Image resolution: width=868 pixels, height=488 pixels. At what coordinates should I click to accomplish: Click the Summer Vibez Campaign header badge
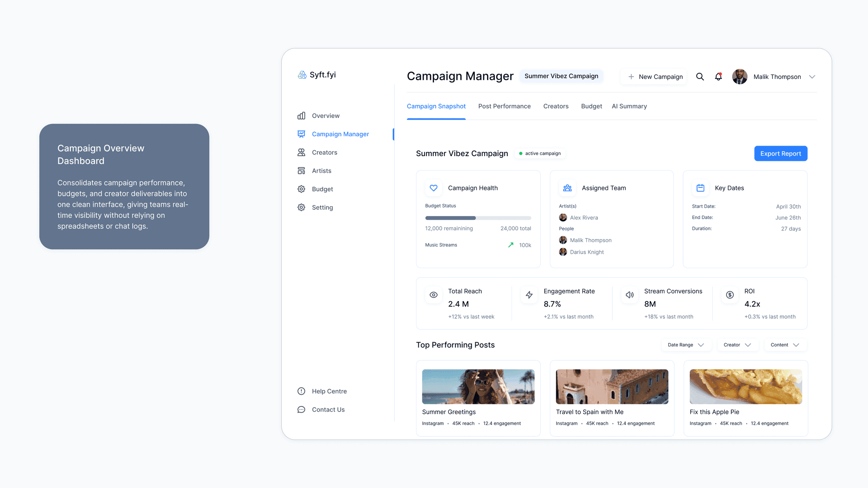point(561,76)
